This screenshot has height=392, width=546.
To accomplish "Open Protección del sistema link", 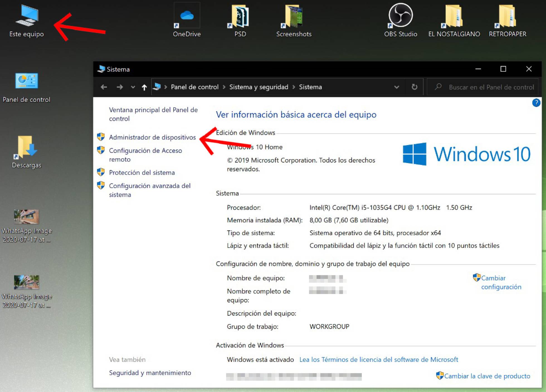I will pos(142,172).
